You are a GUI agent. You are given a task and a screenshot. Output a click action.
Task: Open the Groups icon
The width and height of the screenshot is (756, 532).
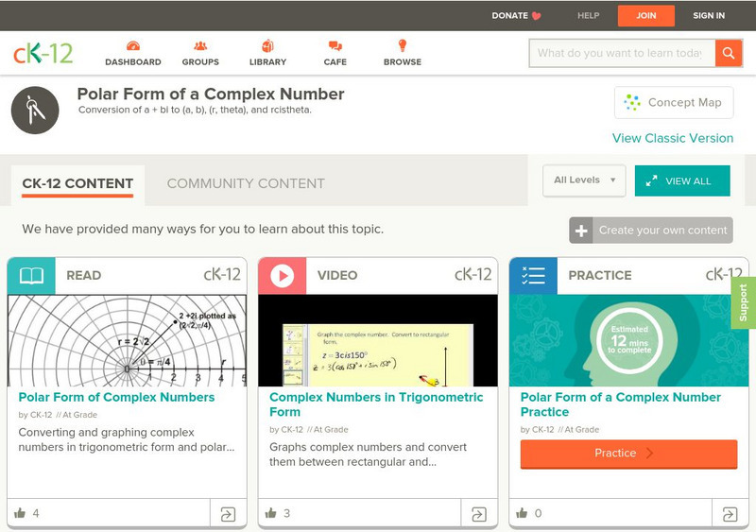coord(200,46)
